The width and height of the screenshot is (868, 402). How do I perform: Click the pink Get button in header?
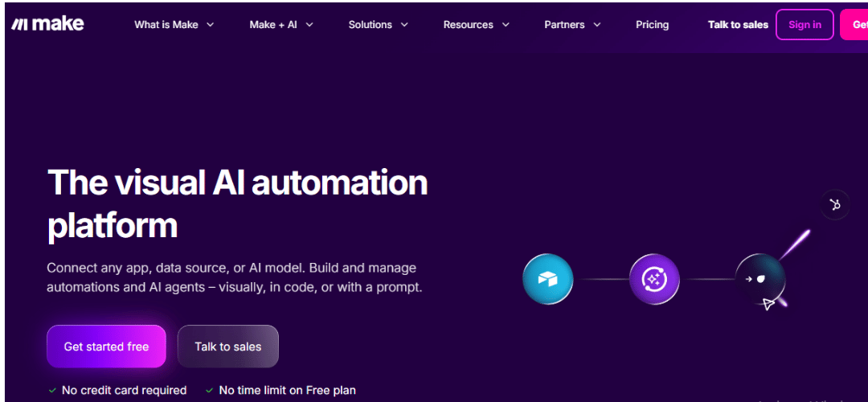854,25
